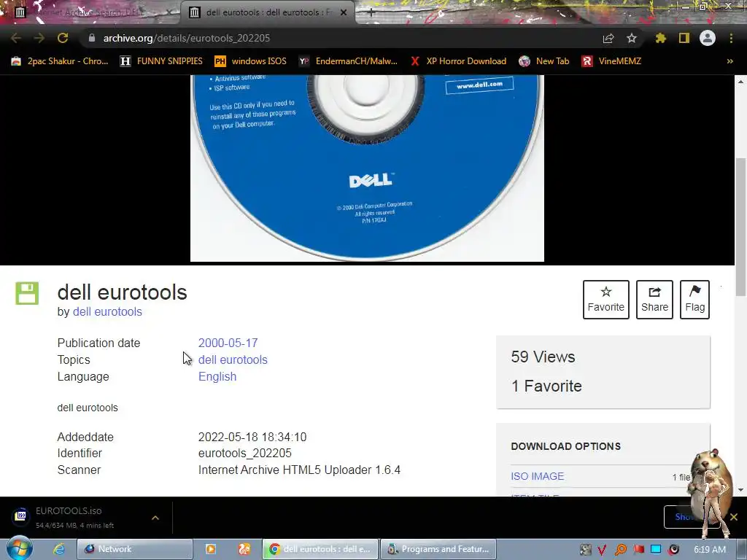The height and width of the screenshot is (560, 747).
Task: Download the ISO IMAGE file
Action: click(x=538, y=476)
